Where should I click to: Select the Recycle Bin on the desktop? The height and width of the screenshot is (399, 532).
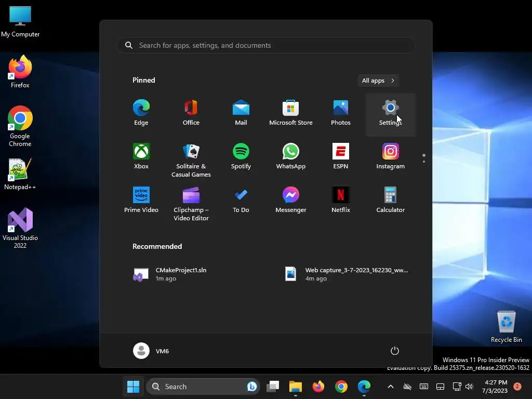click(x=506, y=327)
